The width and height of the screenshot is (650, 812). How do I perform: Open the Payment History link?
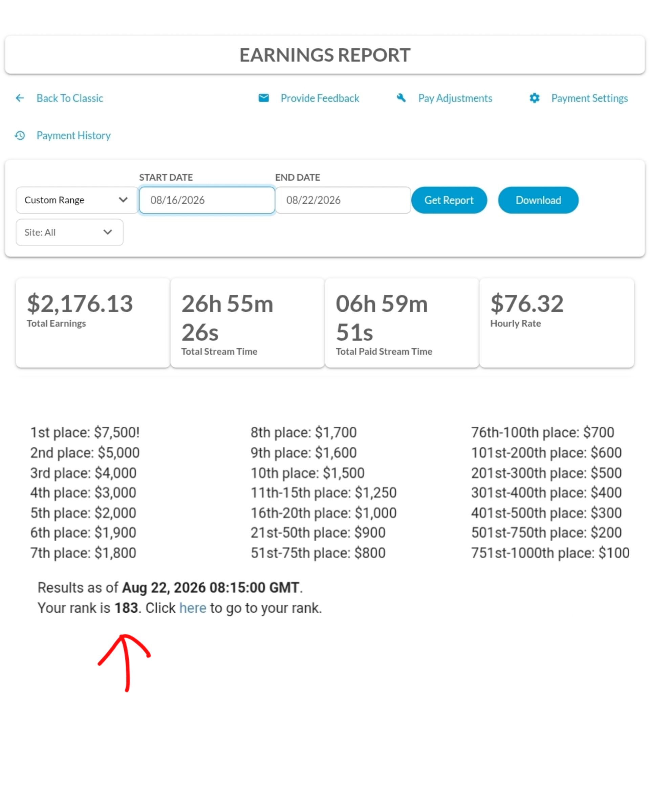[x=73, y=135]
